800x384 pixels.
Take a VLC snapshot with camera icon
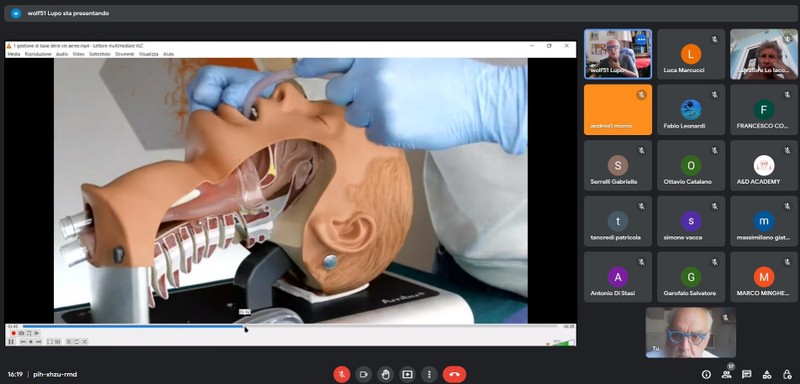pyautogui.click(x=21, y=333)
